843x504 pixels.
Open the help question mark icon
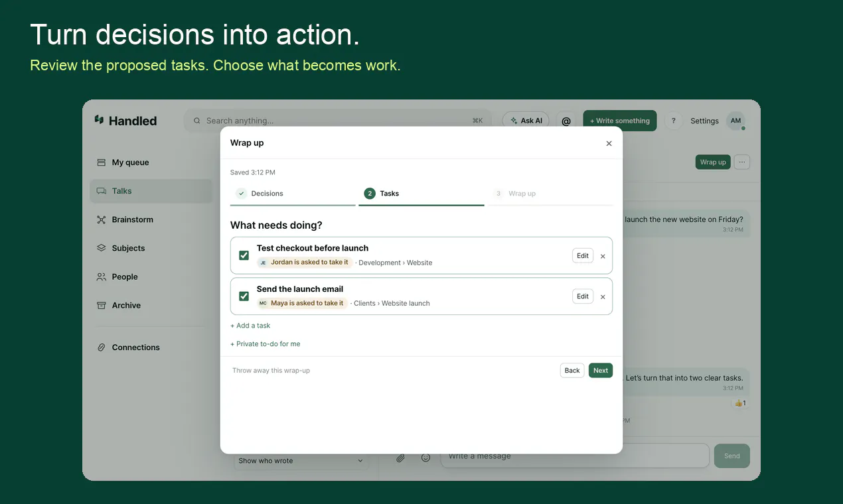(x=673, y=121)
